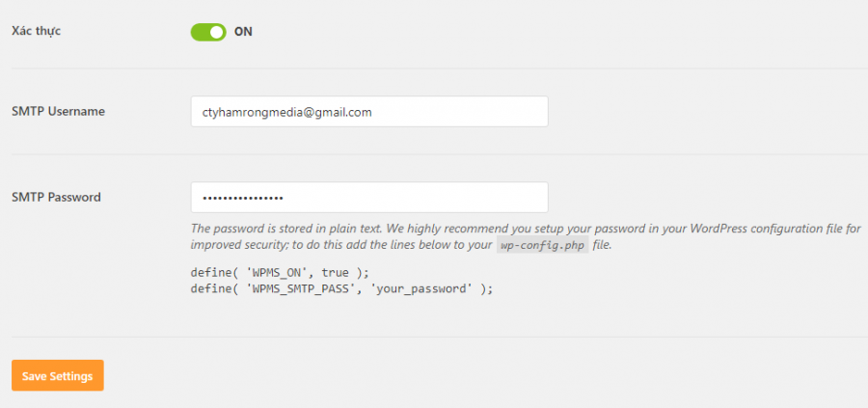This screenshot has width=868, height=408.
Task: Click the 'your_password' placeholder in code
Action: (x=421, y=289)
